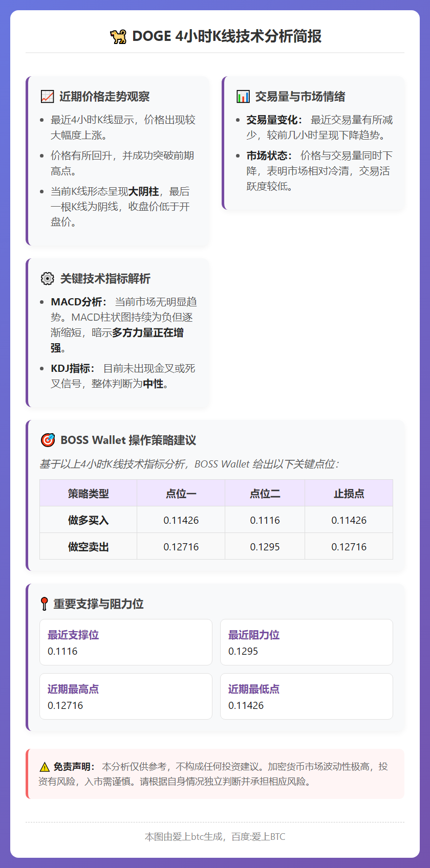Click 0.1295 in the 做空卖出 row
This screenshot has width=430, height=868.
click(x=265, y=547)
